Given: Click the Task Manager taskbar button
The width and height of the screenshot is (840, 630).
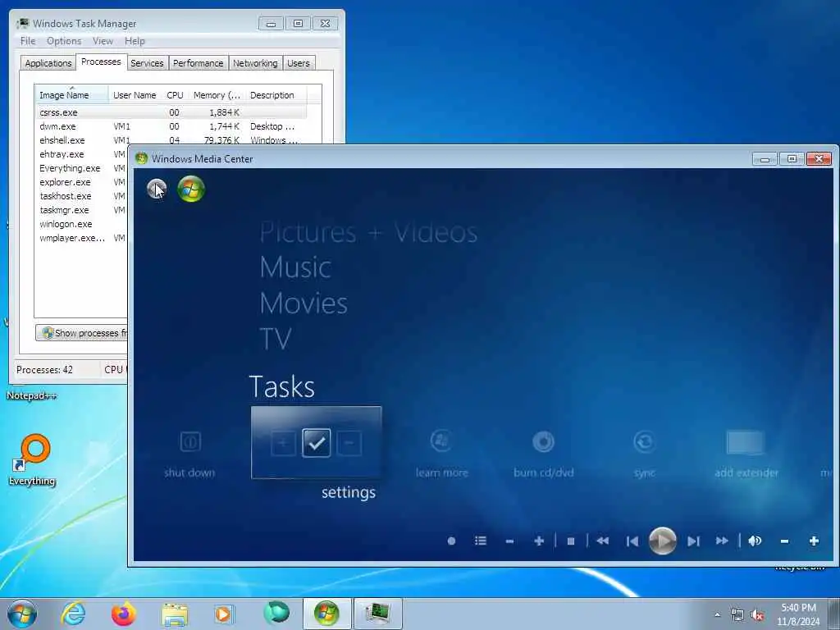Looking at the screenshot, I should pyautogui.click(x=377, y=614).
